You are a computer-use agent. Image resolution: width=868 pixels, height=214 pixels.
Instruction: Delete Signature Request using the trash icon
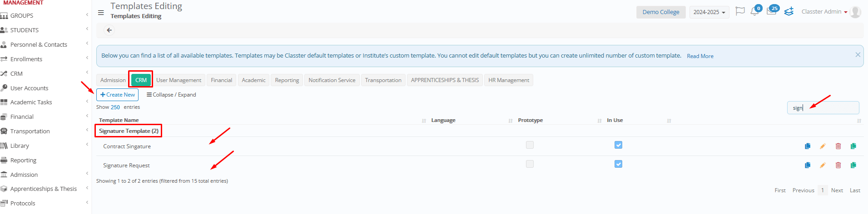(838, 165)
